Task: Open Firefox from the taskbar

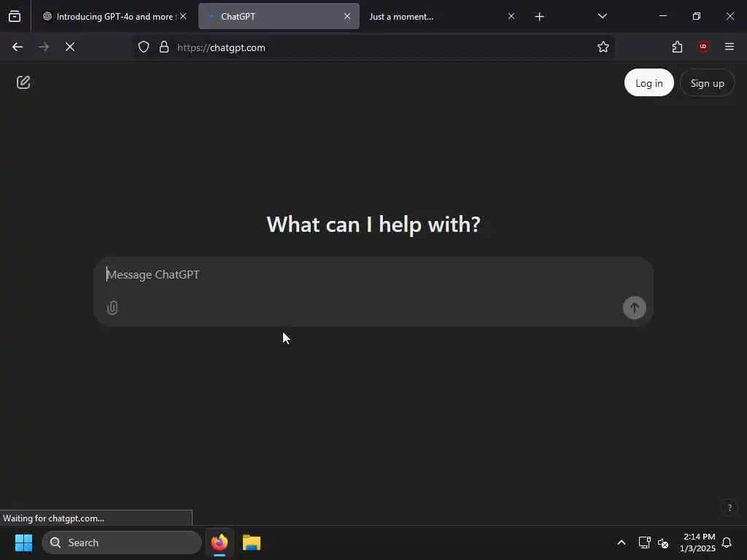Action: pyautogui.click(x=220, y=542)
